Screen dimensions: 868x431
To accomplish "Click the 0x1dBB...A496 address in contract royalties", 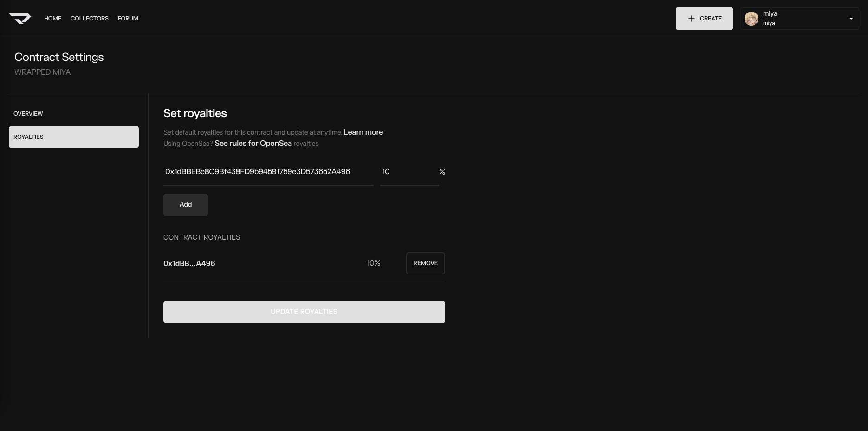I will coord(189,263).
